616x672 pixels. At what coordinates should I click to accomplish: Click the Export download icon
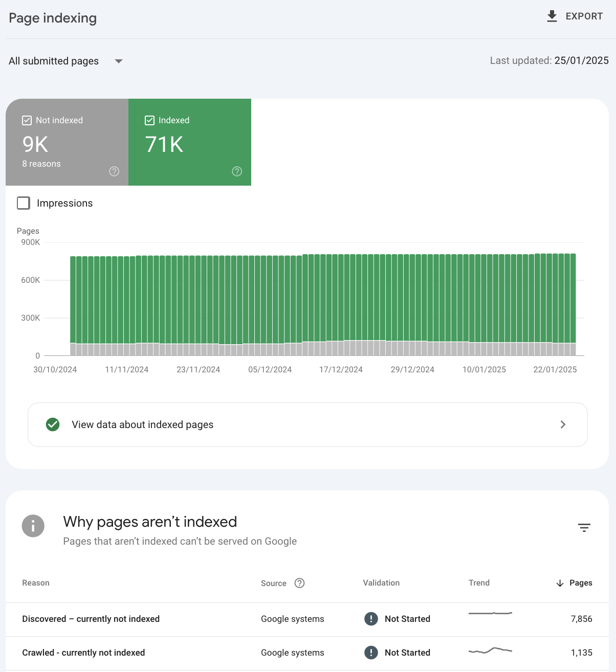click(x=552, y=16)
